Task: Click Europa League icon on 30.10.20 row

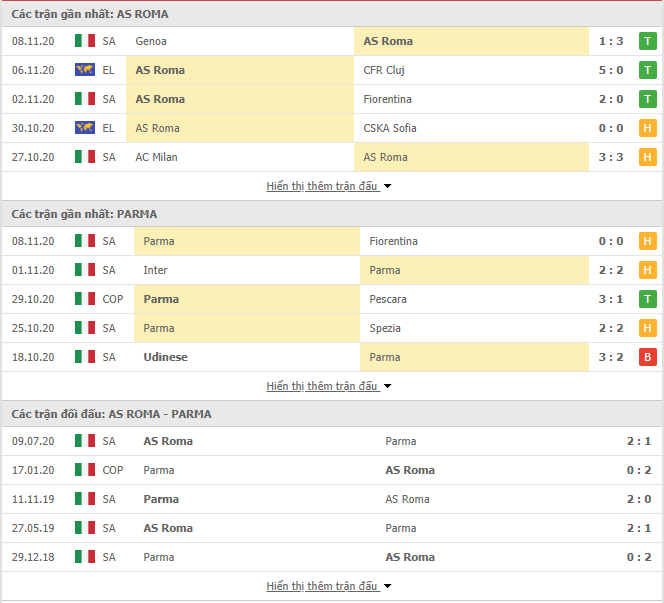Action: click(85, 128)
